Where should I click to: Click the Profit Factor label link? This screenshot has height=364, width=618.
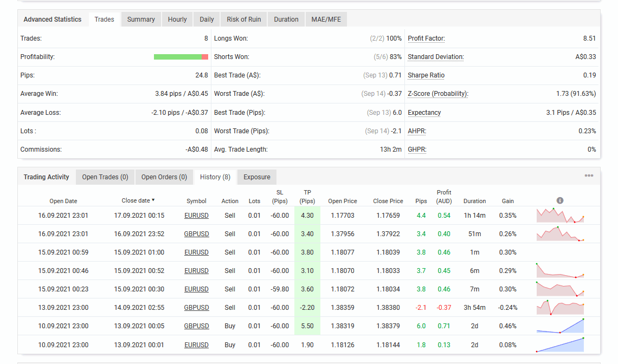[427, 38]
